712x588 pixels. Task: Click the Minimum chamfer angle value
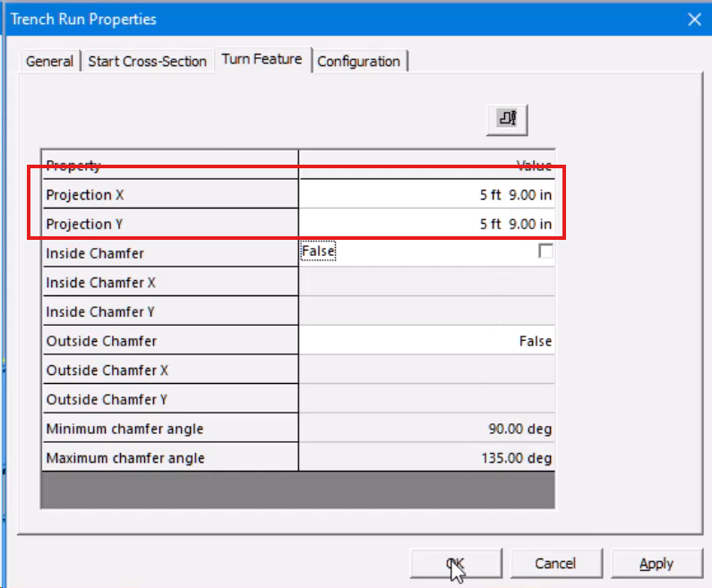[426, 429]
